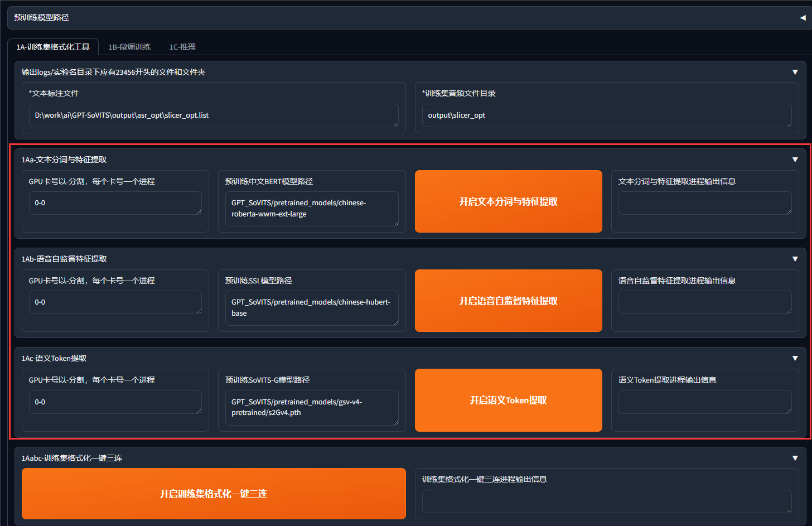Image resolution: width=812 pixels, height=526 pixels.
Task: Collapse the 输出logs/实验名目录 section arrow
Action: (795, 72)
